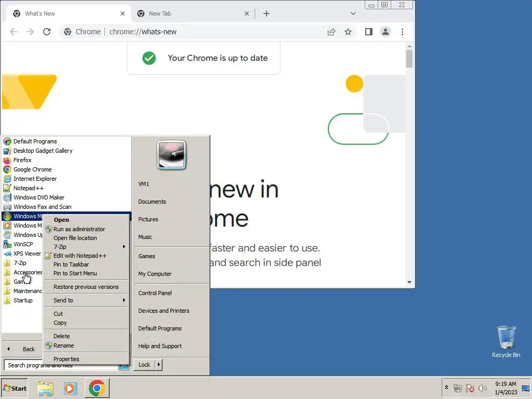Bookmark this tab with the star
532x399 pixels.
[348, 32]
